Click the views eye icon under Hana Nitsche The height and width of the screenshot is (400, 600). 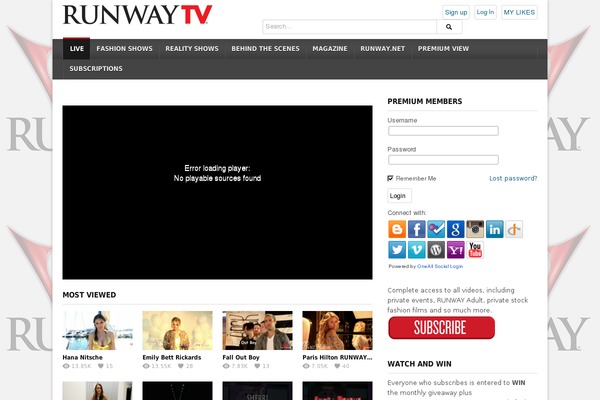(66, 366)
